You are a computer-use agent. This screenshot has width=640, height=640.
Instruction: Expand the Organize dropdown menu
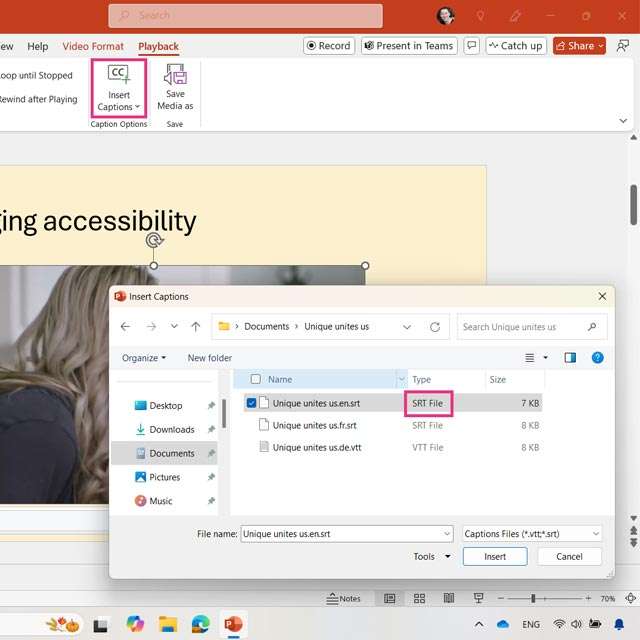pos(145,358)
